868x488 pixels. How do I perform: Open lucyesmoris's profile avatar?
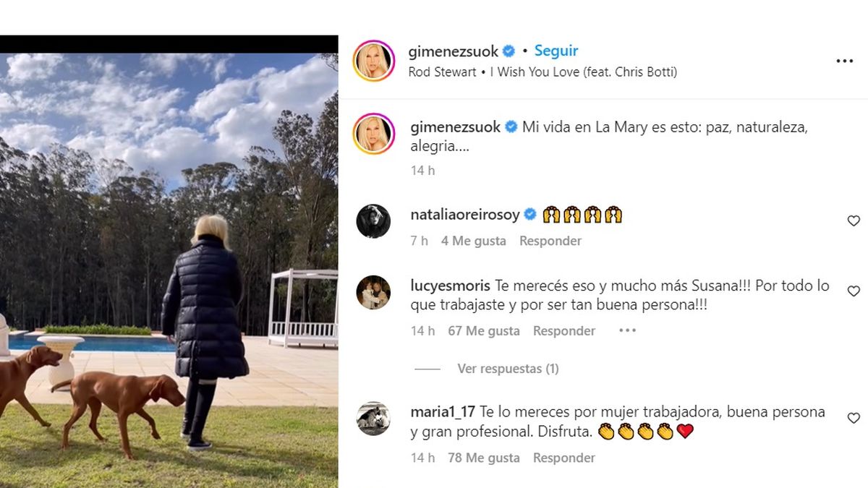(x=373, y=292)
